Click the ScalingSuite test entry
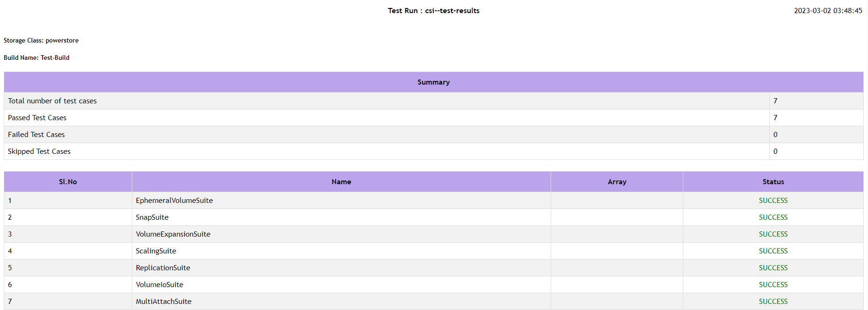Screen dimensions: 868x310 tap(156, 251)
